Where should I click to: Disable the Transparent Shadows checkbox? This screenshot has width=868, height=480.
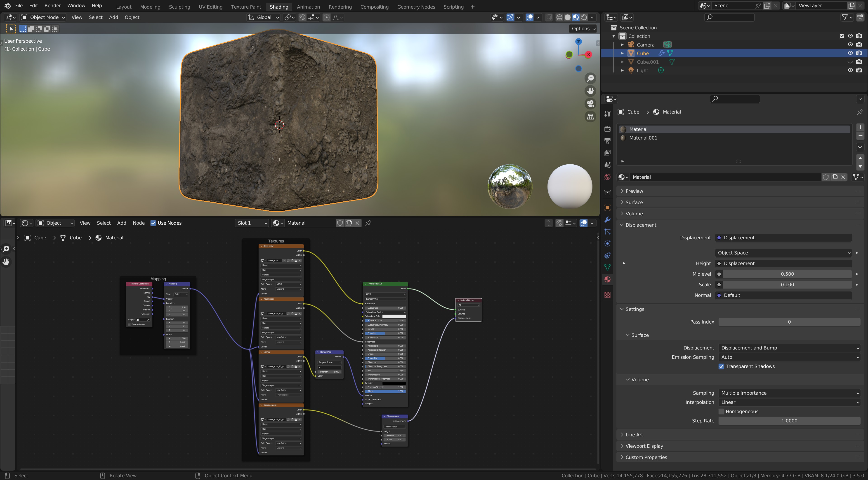tap(722, 366)
